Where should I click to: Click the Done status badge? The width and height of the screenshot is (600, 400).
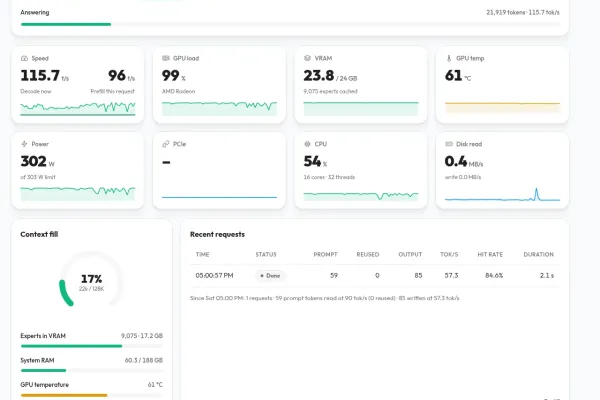[270, 276]
